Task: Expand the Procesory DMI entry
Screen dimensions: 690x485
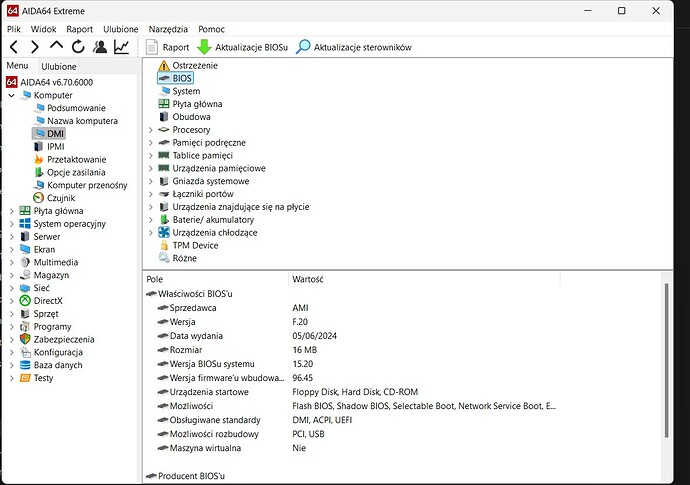Action: pos(150,130)
